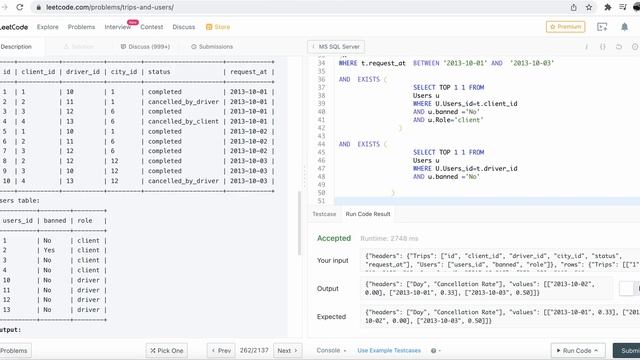Go to previous problem with Prev
Viewport: 640px width, 360px height.
(221, 351)
